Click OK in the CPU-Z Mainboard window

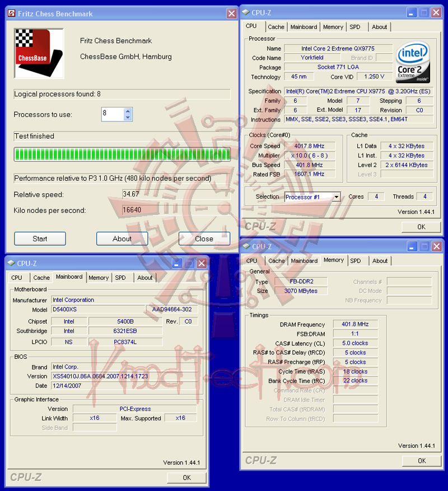tap(186, 478)
